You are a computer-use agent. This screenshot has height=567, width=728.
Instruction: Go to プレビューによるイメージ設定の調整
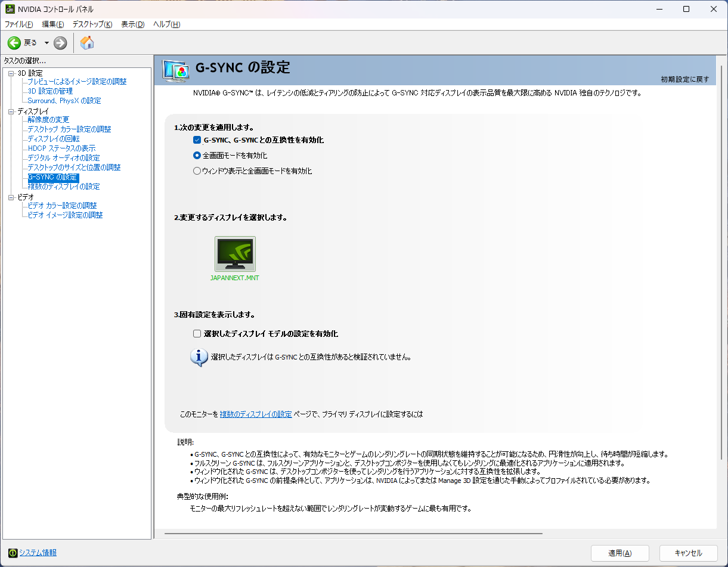[x=77, y=82]
